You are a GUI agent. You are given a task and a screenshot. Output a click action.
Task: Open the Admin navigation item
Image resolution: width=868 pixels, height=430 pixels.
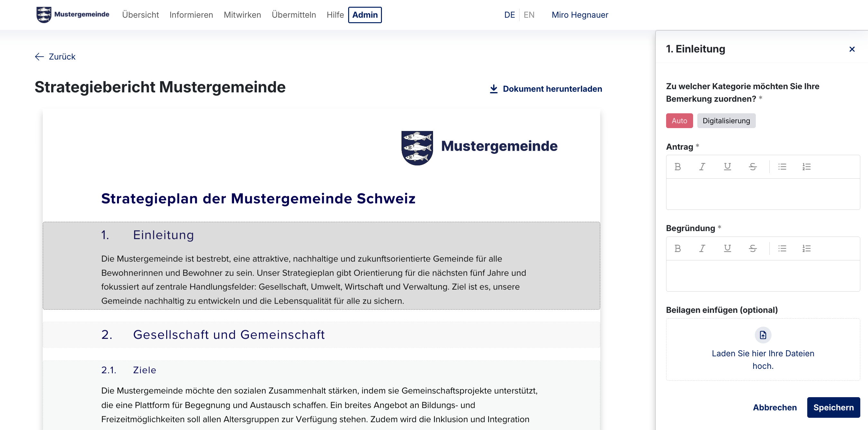click(365, 15)
